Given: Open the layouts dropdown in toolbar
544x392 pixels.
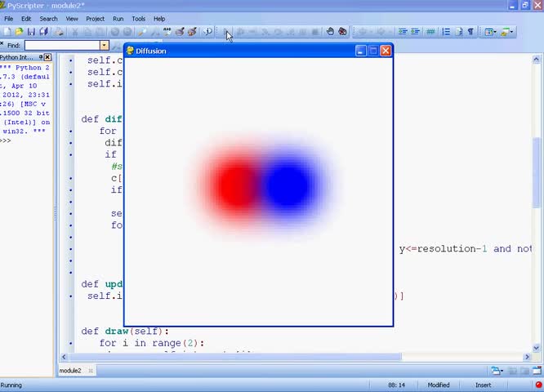Looking at the screenshot, I should click(490, 32).
